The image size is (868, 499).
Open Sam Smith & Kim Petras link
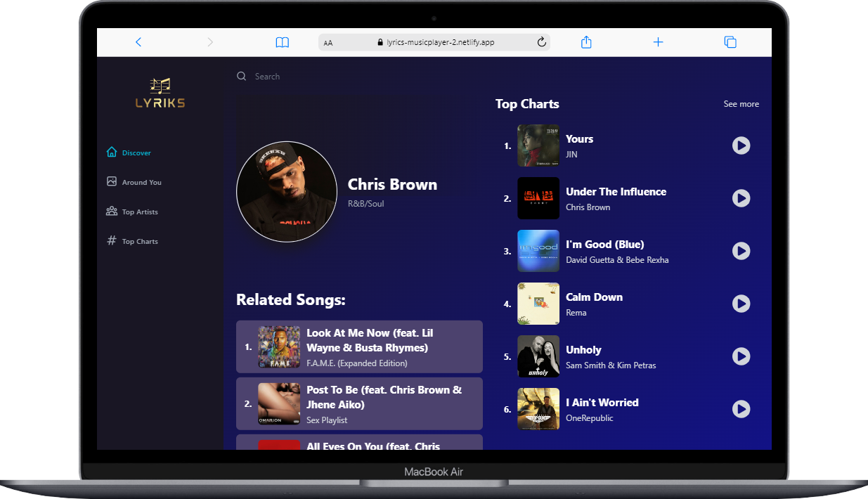click(x=611, y=365)
